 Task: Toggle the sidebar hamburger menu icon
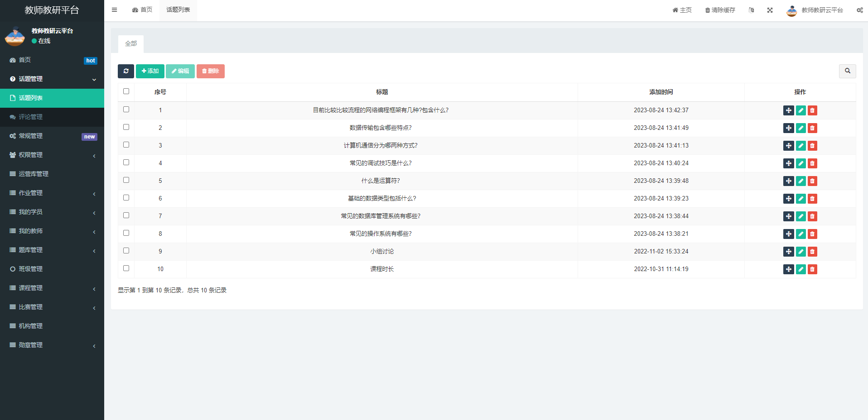(x=114, y=10)
